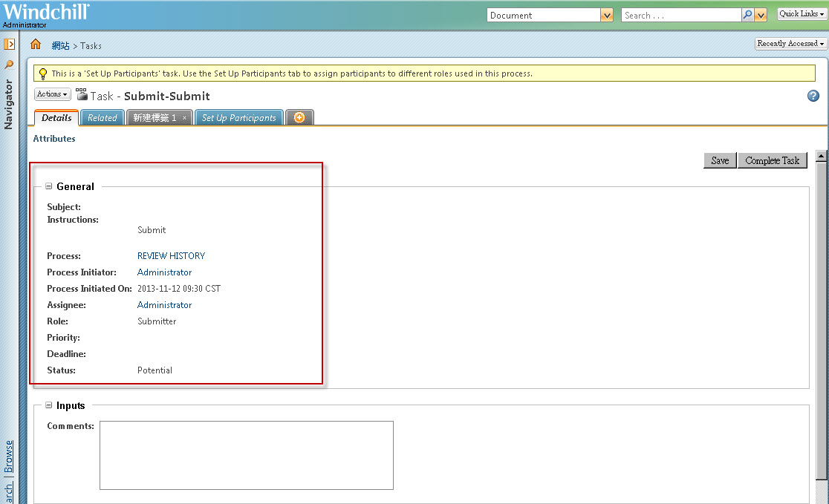This screenshot has width=829, height=504.
Task: Click the magnifier icon in the Navigator sidebar
Action: 9,65
